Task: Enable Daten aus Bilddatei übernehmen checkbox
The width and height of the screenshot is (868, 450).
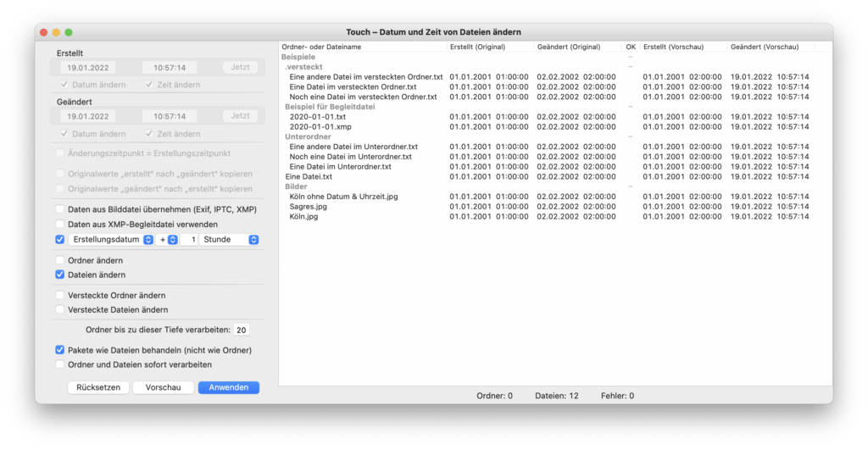Action: tap(60, 209)
